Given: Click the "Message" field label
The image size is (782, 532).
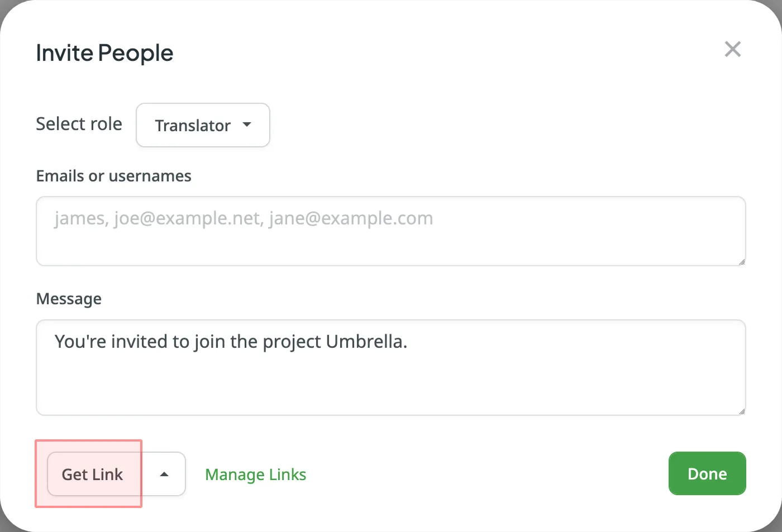Looking at the screenshot, I should (69, 299).
